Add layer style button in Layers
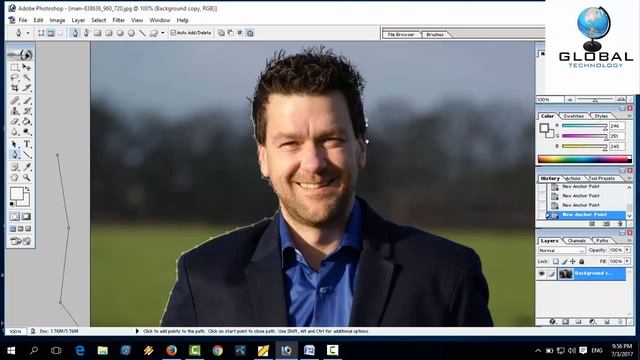Viewport: 640px width, 360px height. click(x=552, y=322)
